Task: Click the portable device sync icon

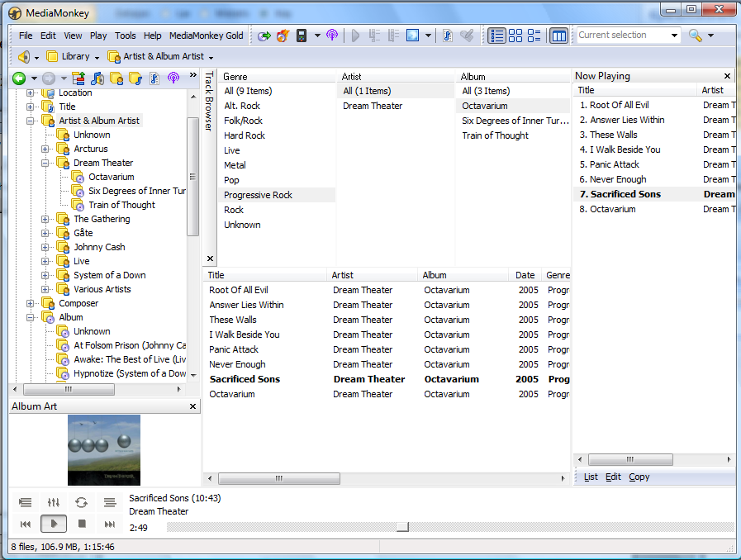Action: 302,36
